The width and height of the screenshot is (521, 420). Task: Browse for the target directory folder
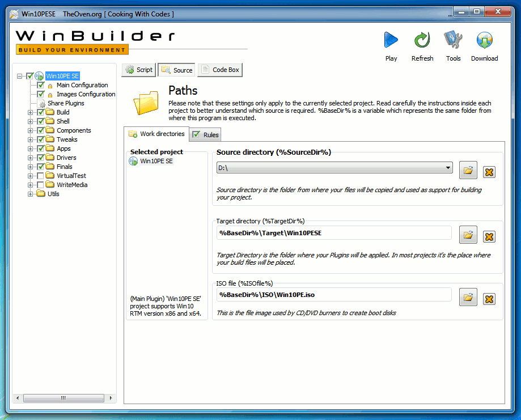(x=468, y=235)
